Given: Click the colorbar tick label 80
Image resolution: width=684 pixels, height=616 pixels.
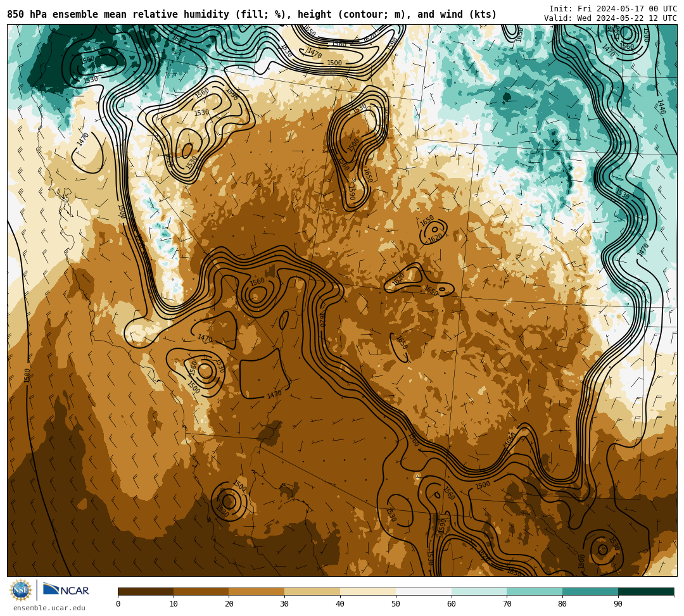Looking at the screenshot, I should point(562,604).
